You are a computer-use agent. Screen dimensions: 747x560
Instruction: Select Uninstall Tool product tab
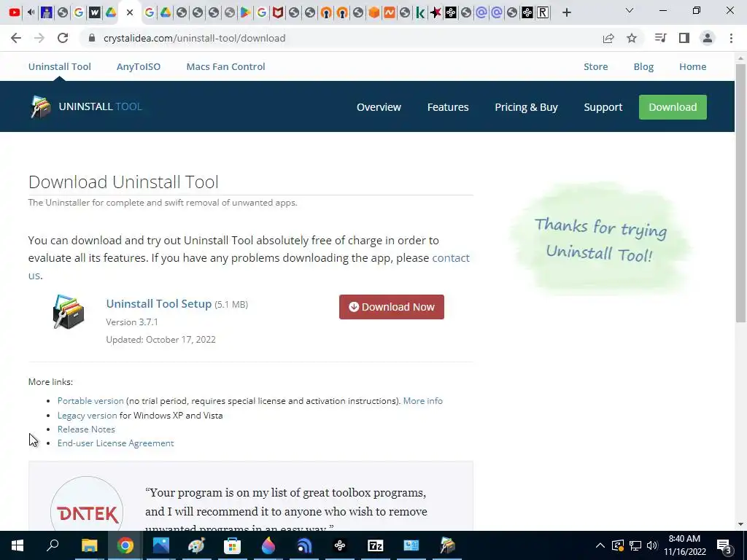(60, 66)
